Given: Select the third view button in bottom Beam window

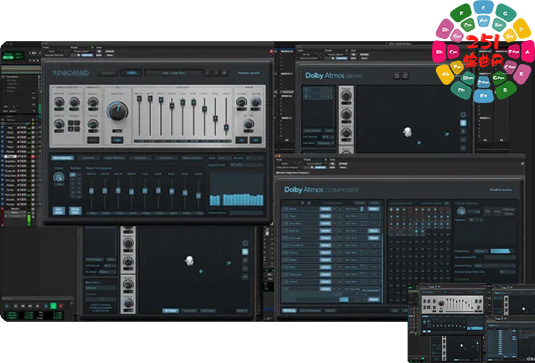Looking at the screenshot, I should point(208,310).
